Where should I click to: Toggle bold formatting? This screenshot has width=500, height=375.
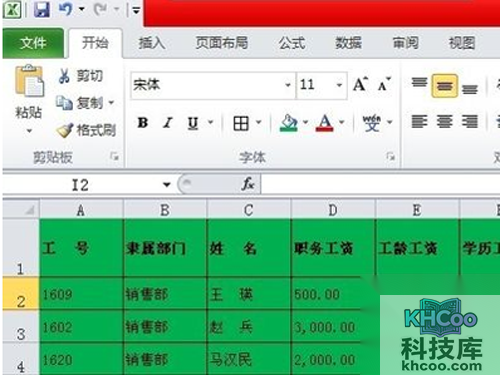143,123
